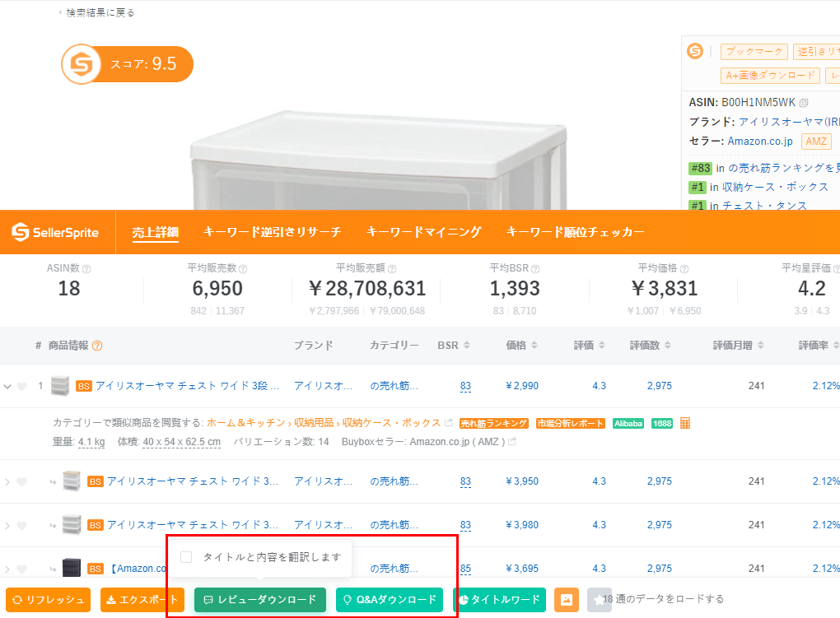Click 18 通のデータをロードする text

pos(663,599)
